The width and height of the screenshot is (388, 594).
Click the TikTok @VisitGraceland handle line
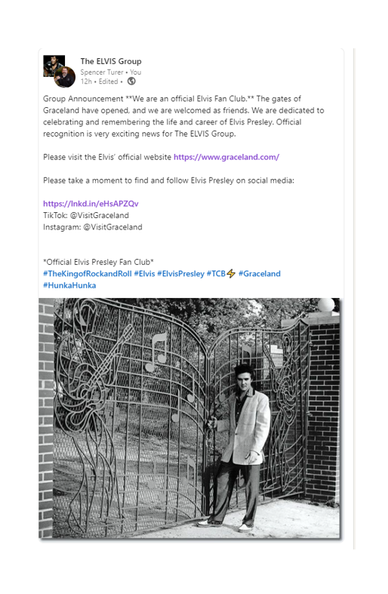coord(86,215)
